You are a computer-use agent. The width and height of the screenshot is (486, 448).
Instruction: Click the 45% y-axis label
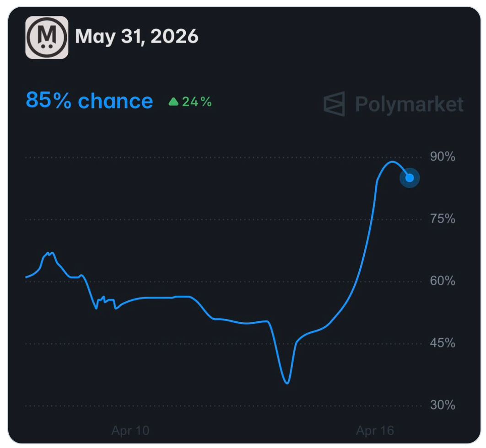443,343
